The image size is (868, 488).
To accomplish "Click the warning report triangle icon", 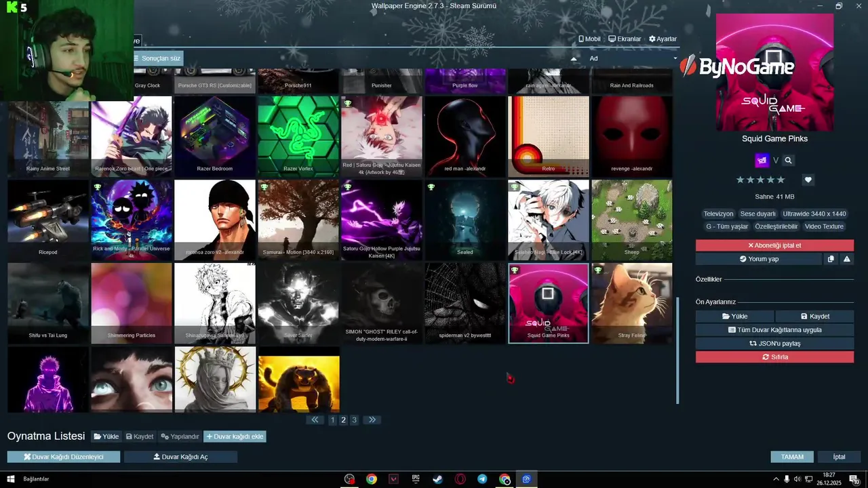I will coord(847,259).
